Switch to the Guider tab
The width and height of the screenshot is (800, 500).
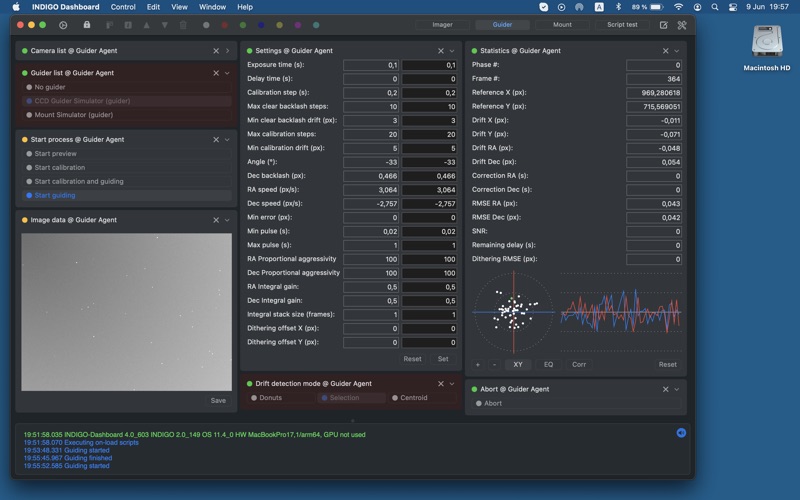[x=502, y=24]
